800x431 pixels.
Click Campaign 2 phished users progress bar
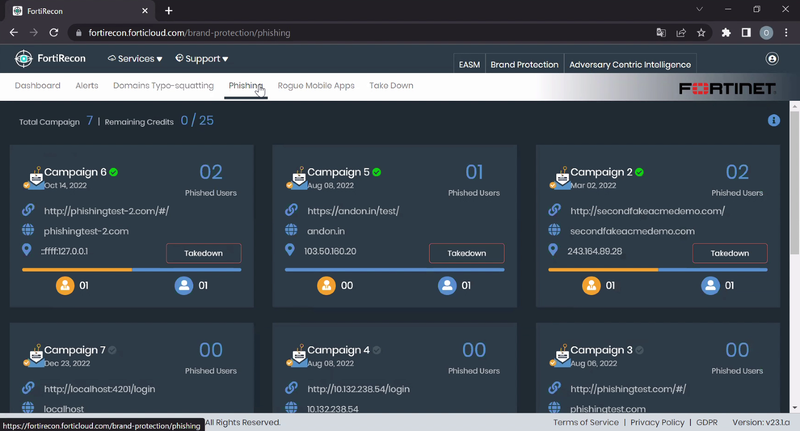click(x=658, y=270)
